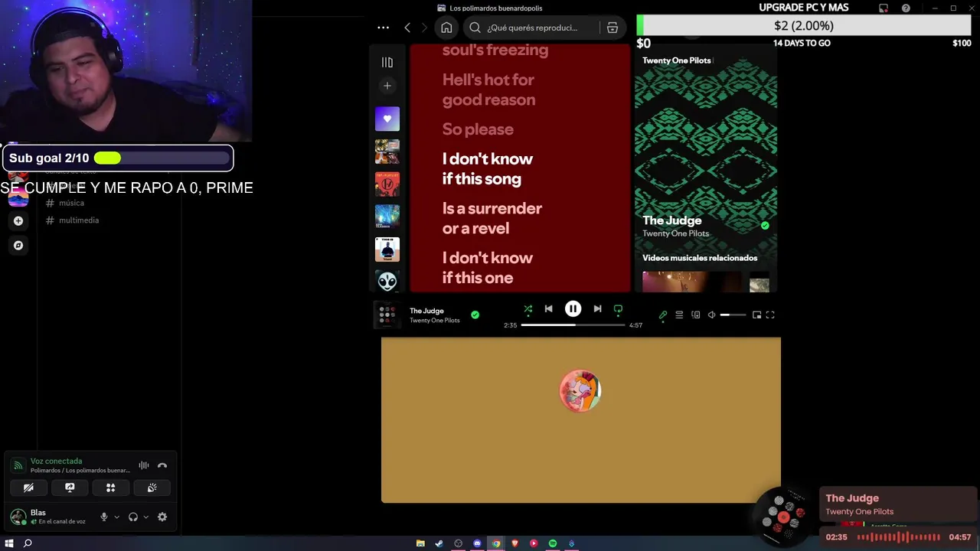
Task: Click the green checkmark in right panel
Action: [765, 226]
